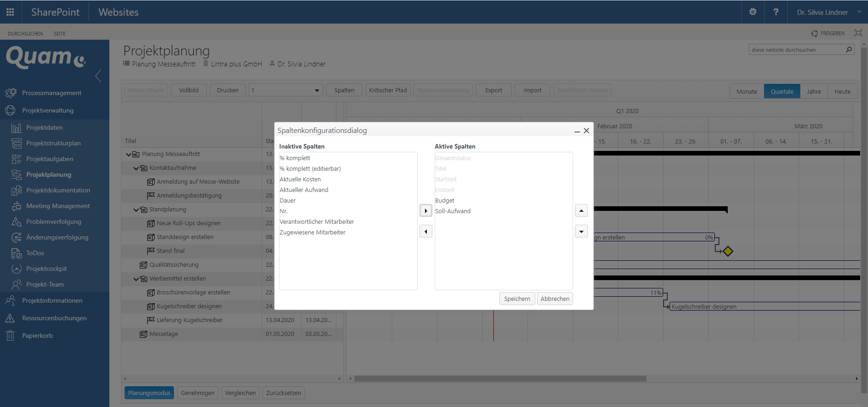This screenshot has width=868, height=407.
Task: Click the help question mark icon
Action: click(776, 12)
